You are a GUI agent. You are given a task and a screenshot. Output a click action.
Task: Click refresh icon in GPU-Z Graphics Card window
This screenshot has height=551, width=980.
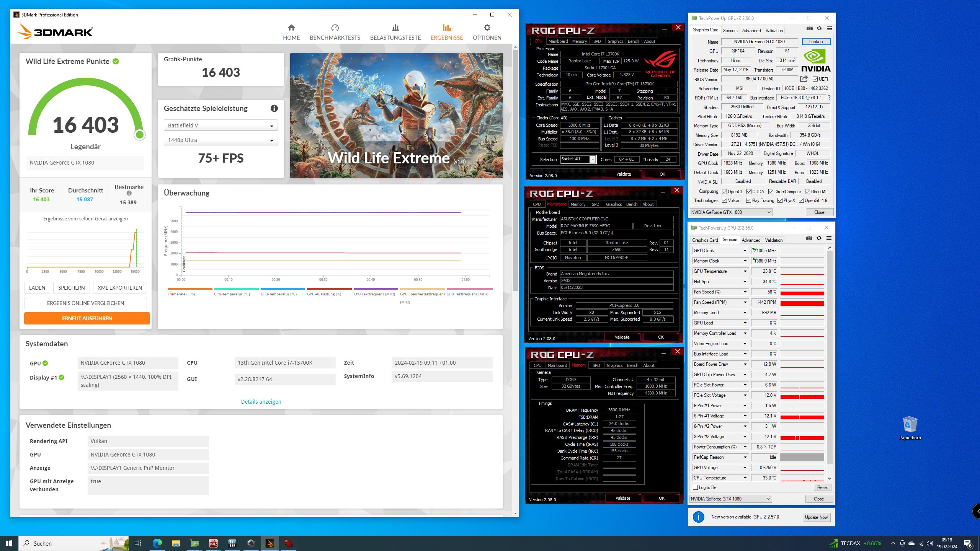[x=819, y=29]
